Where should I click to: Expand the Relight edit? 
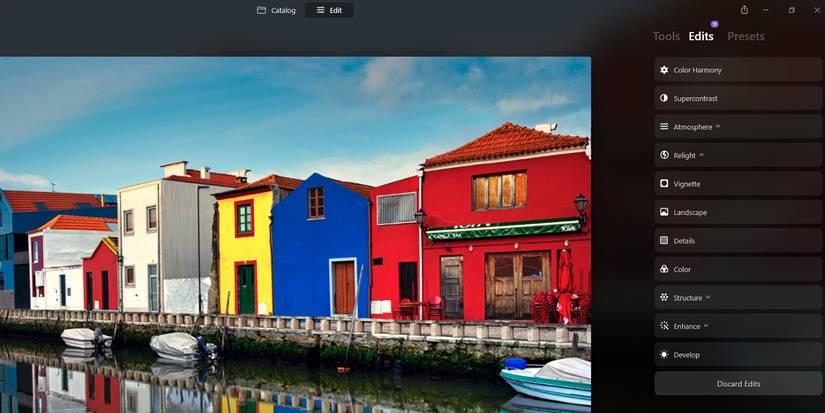click(x=738, y=155)
